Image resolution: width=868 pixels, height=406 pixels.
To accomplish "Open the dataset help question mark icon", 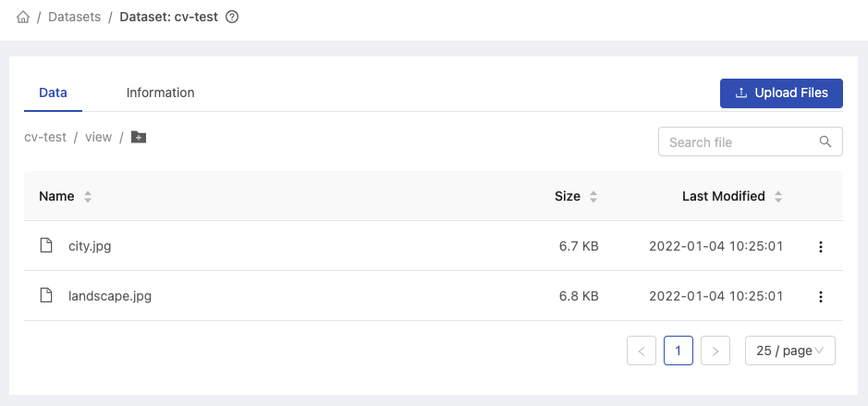I will pyautogui.click(x=233, y=18).
